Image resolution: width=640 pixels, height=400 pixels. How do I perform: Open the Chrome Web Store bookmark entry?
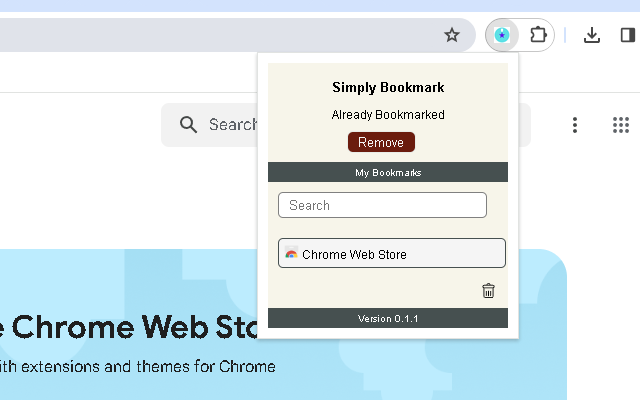391,253
